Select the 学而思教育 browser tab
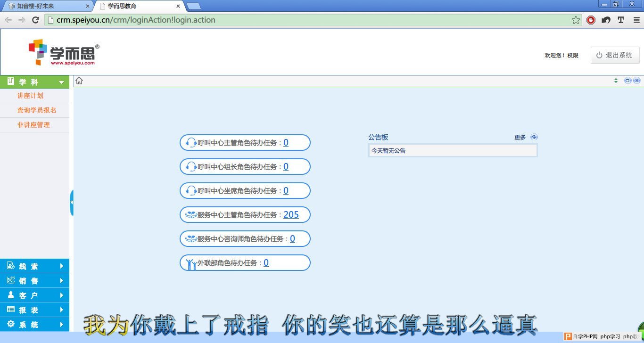 point(139,6)
